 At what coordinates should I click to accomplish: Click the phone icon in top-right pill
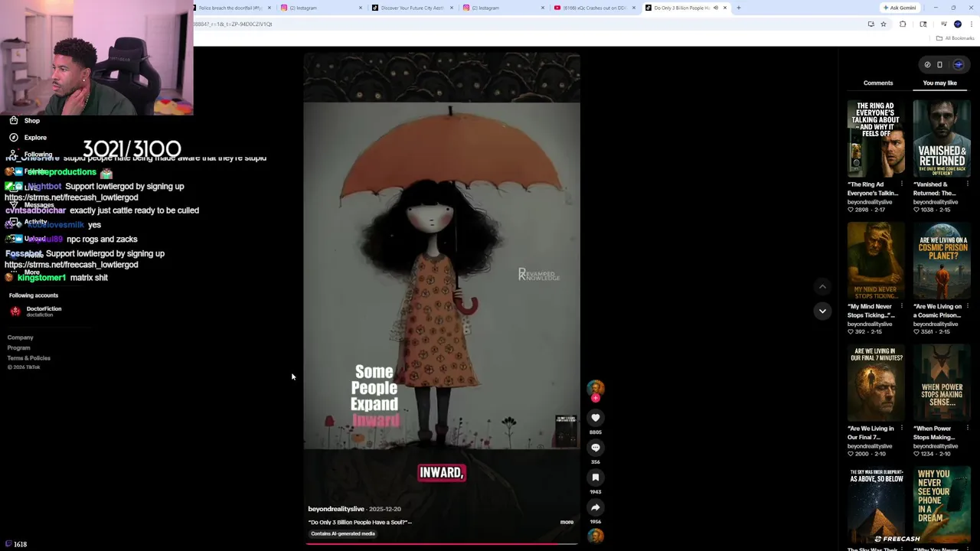(939, 65)
